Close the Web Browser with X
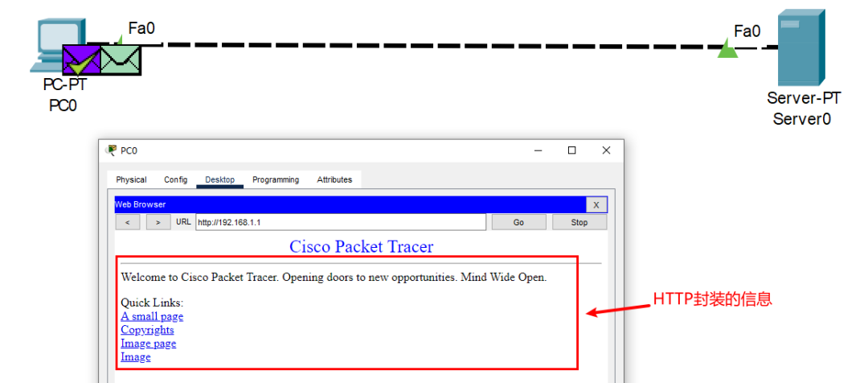The width and height of the screenshot is (868, 383). (596, 205)
